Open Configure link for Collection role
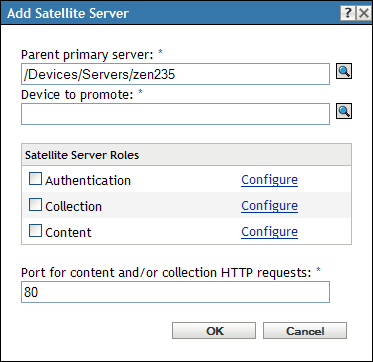Viewport: 373px width, 362px height. coord(269,206)
